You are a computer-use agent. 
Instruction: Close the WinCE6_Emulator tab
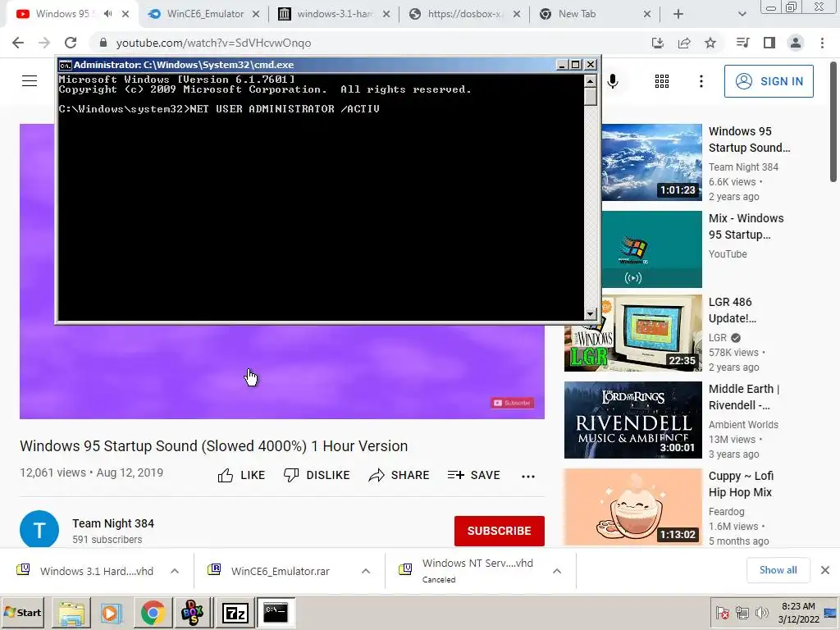point(256,15)
